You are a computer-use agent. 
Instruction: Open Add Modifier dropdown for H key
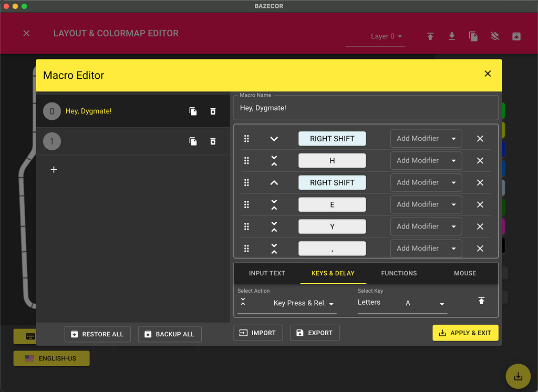click(x=426, y=161)
